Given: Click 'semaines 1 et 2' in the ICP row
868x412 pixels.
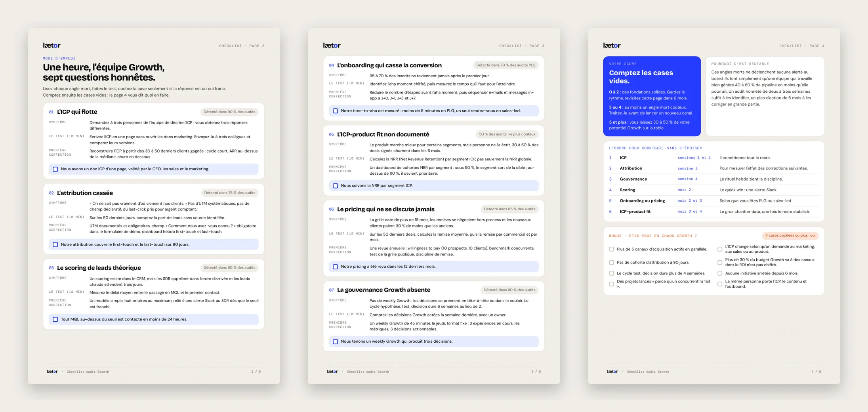Looking at the screenshot, I should click(x=694, y=158).
